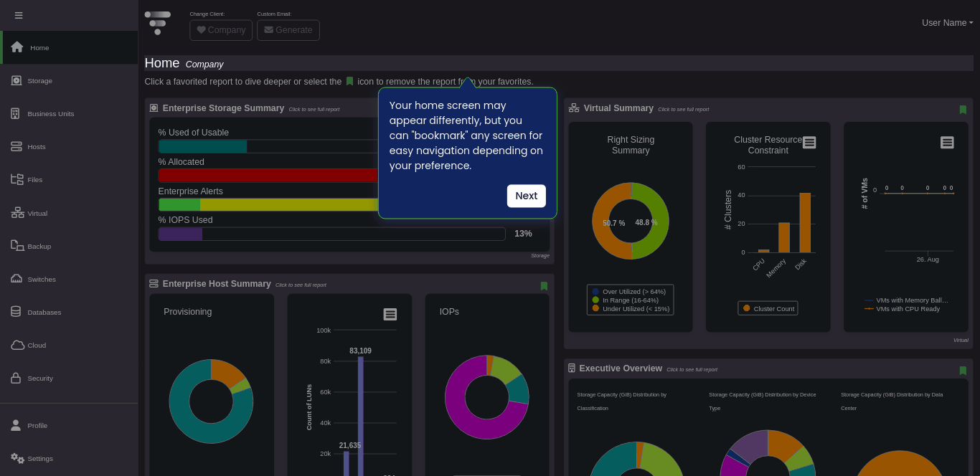Open VMs line chart context menu
980x476 pixels.
(x=947, y=143)
